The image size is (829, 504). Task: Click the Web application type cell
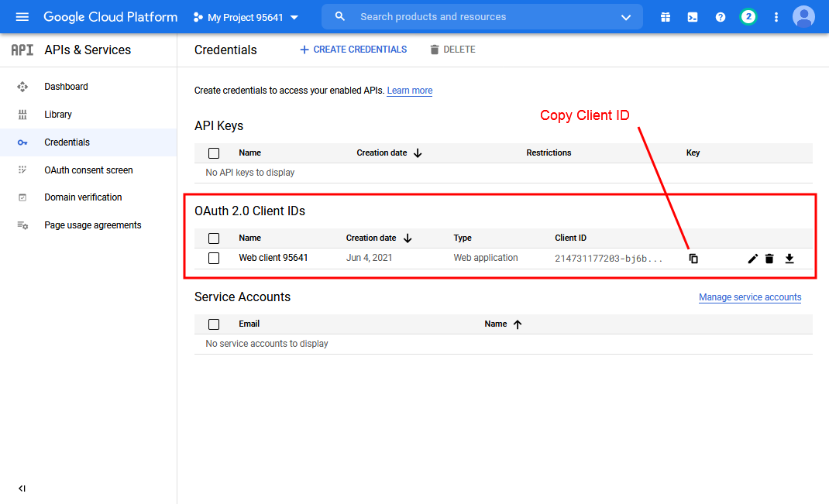(485, 258)
